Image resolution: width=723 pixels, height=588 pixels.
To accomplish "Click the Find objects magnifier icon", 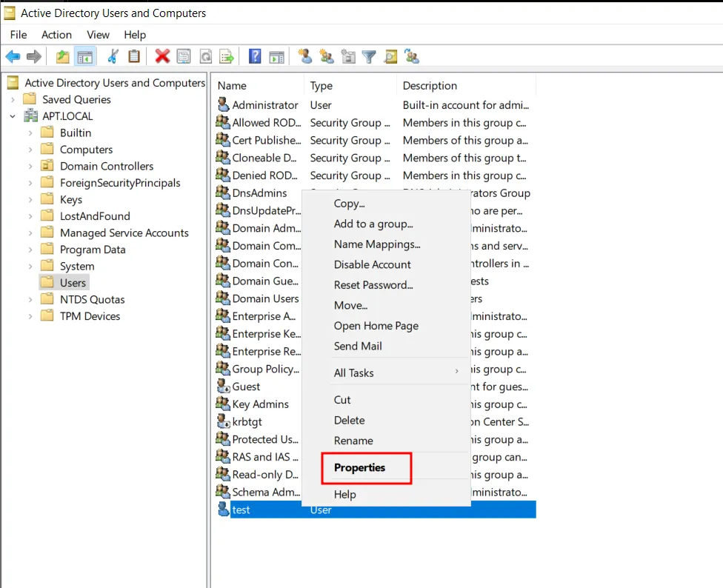I will [x=390, y=57].
